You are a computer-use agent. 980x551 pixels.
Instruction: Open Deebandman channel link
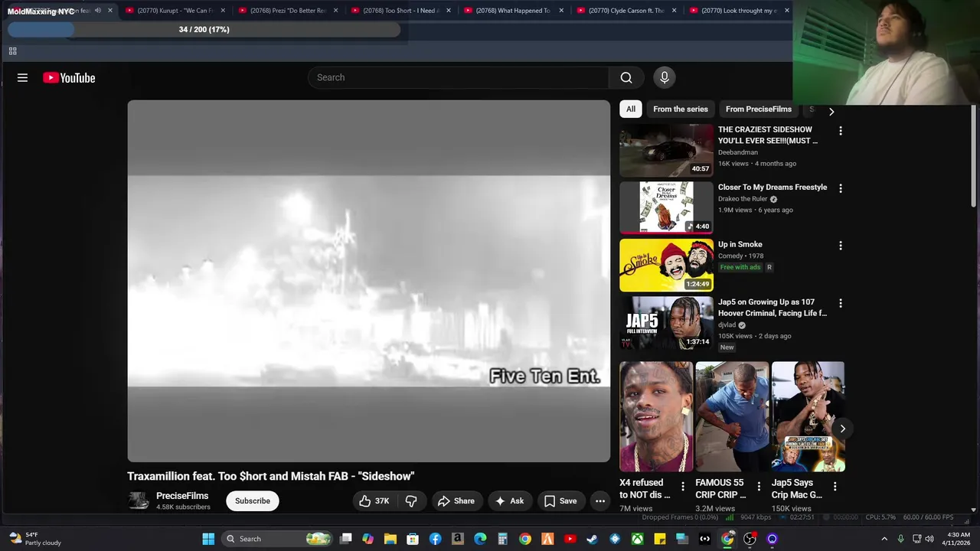click(x=738, y=152)
